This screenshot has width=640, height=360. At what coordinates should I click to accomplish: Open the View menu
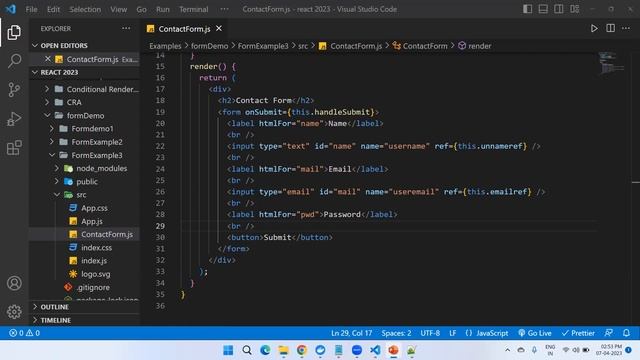click(118, 9)
